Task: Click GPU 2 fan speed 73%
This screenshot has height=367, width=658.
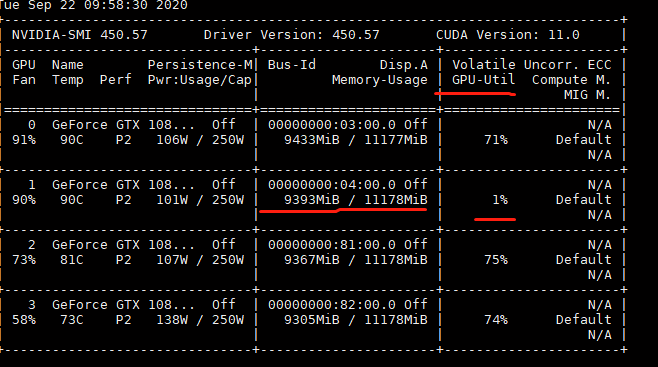Action: pos(24,260)
